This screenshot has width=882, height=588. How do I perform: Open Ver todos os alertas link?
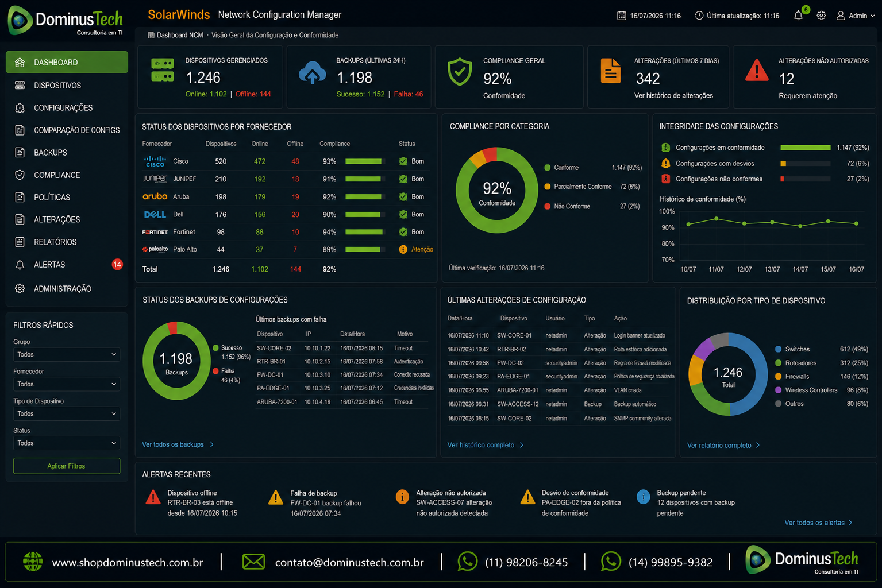[x=818, y=523]
